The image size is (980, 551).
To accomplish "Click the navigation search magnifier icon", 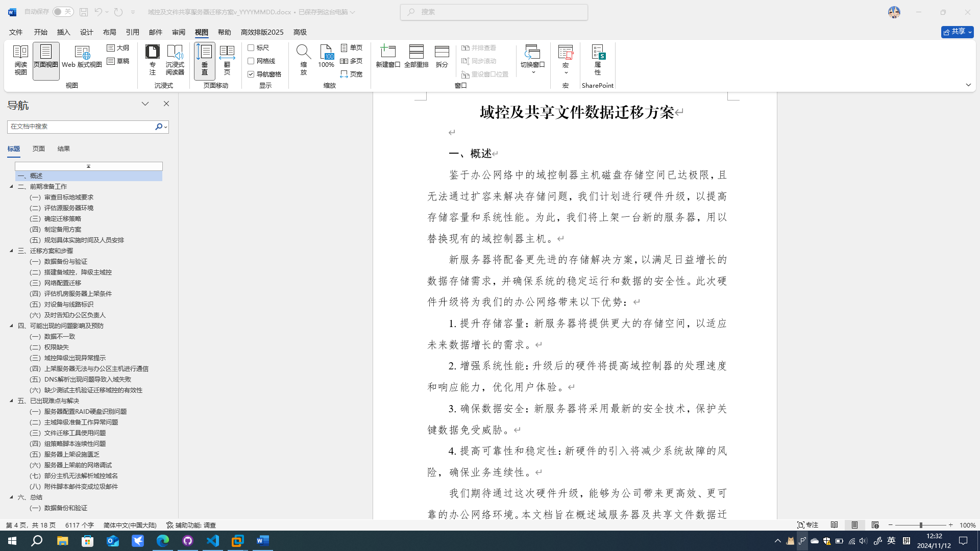I will pyautogui.click(x=159, y=127).
